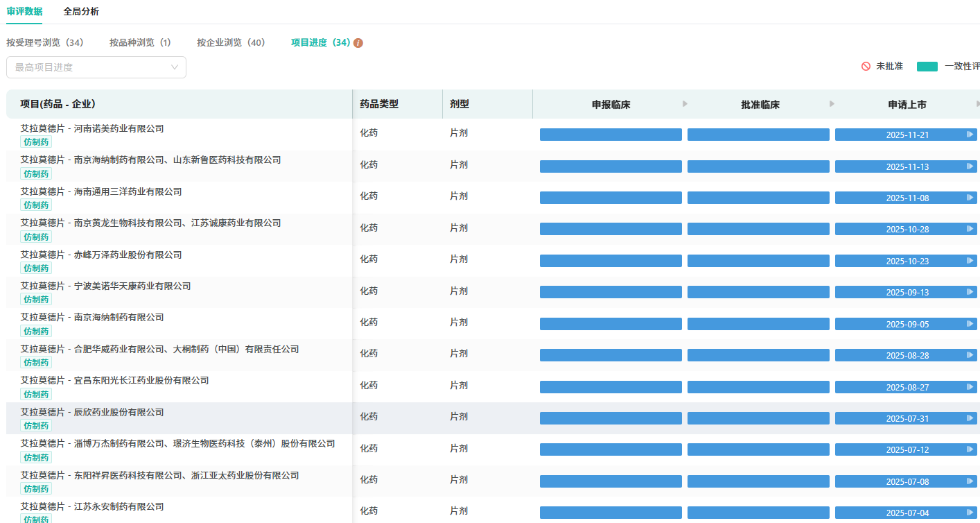
Task: Click the teal 一致性评价 legend swatch
Action: pos(927,67)
